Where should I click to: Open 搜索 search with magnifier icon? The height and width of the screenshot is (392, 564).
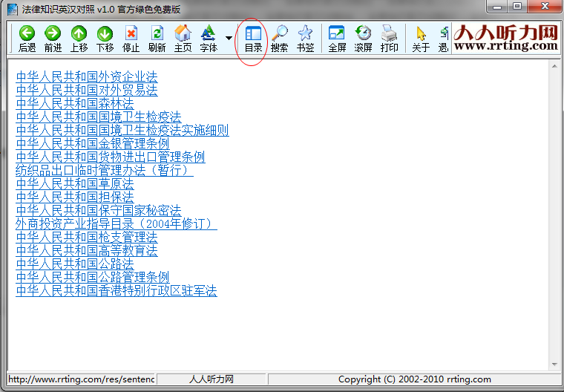280,33
